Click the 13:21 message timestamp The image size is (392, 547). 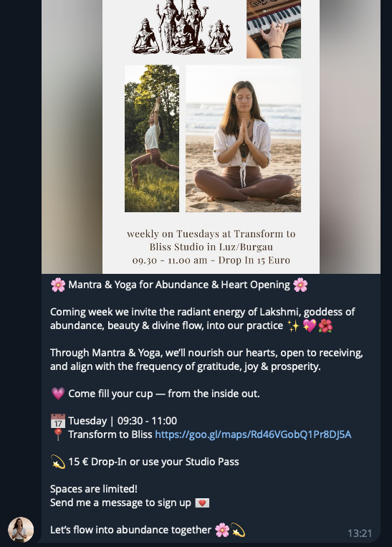point(360,533)
